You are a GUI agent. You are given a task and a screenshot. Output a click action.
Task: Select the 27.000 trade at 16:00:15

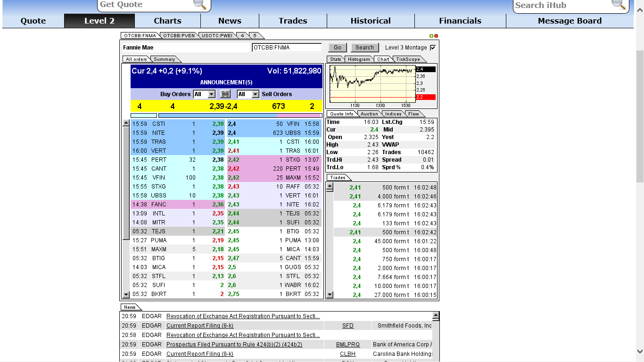(x=386, y=295)
